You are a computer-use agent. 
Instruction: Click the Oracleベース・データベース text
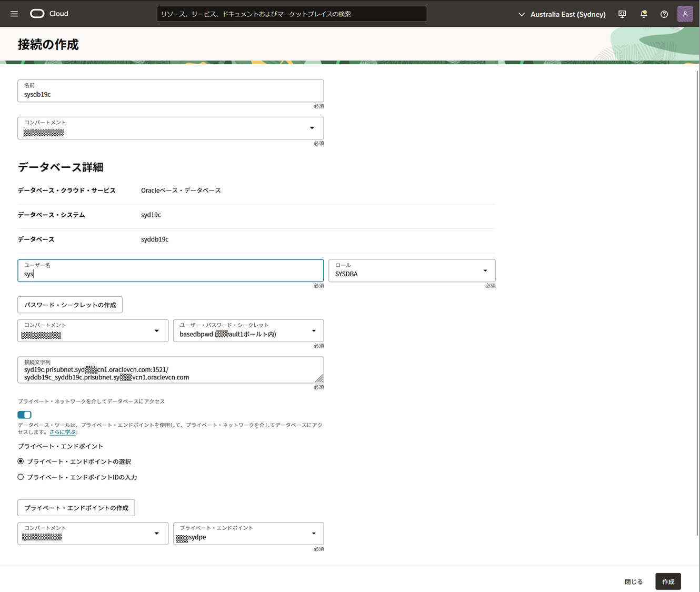click(181, 190)
